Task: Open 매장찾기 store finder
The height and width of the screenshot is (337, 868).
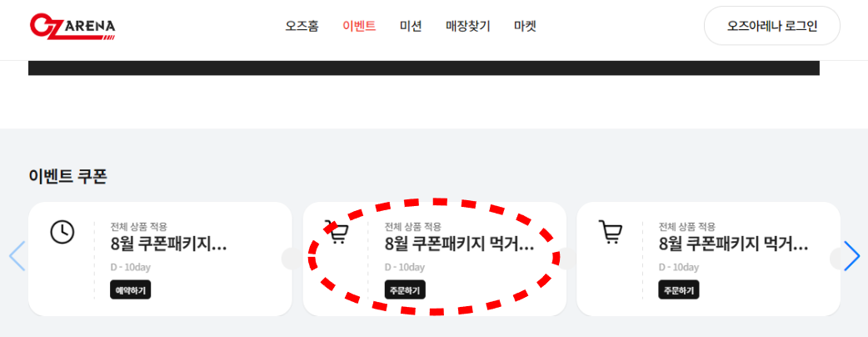Action: click(x=468, y=26)
